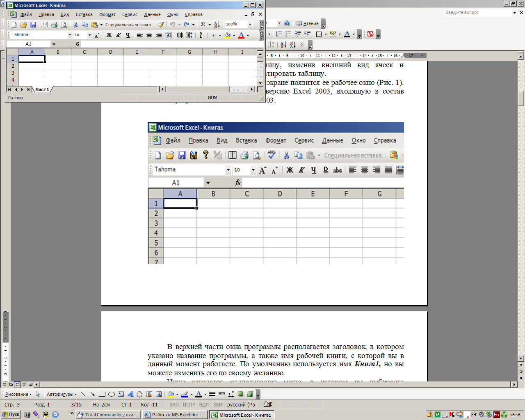Open Excel borders dropdown arrow

[x=220, y=35]
